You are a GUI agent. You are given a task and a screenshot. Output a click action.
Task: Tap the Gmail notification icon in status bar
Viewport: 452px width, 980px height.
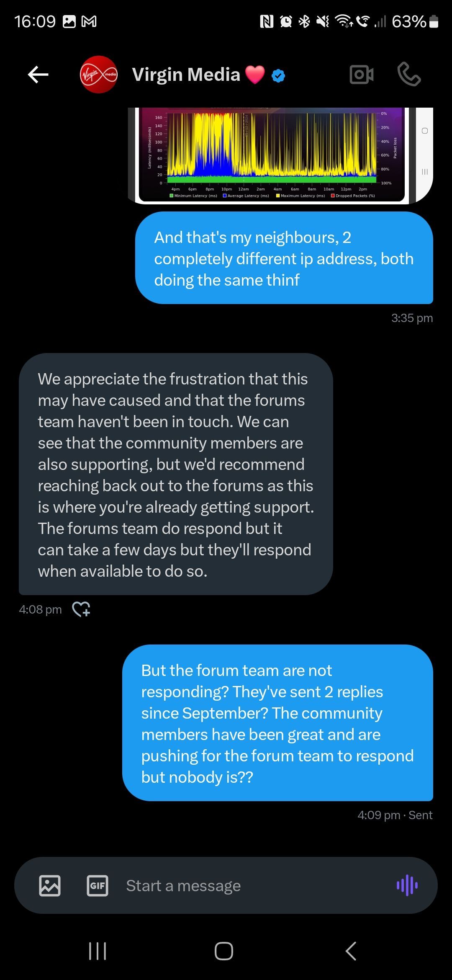(x=89, y=21)
